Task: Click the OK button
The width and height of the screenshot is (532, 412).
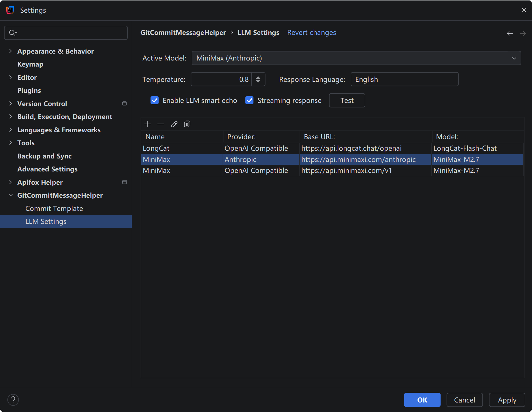Action: point(422,400)
